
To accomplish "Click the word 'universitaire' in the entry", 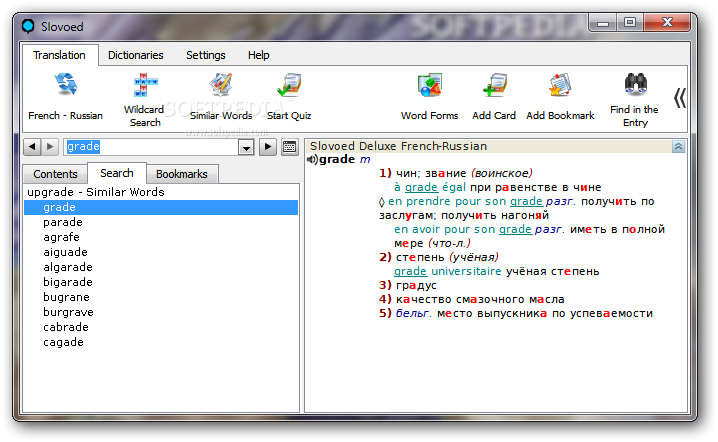I will [x=466, y=272].
